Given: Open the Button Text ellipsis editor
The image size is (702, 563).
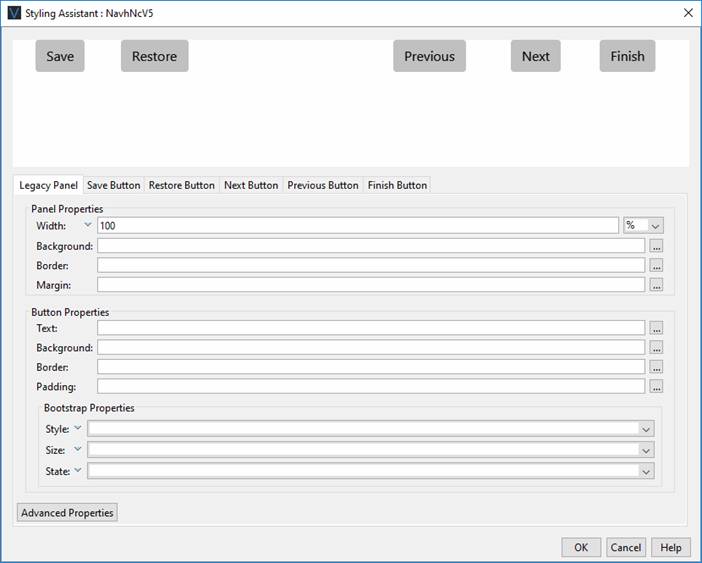Looking at the screenshot, I should tap(656, 328).
